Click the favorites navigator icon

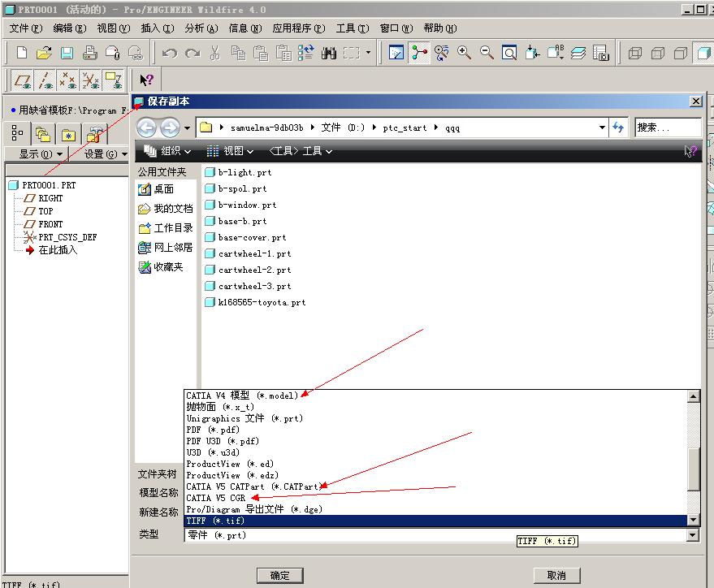[x=68, y=135]
